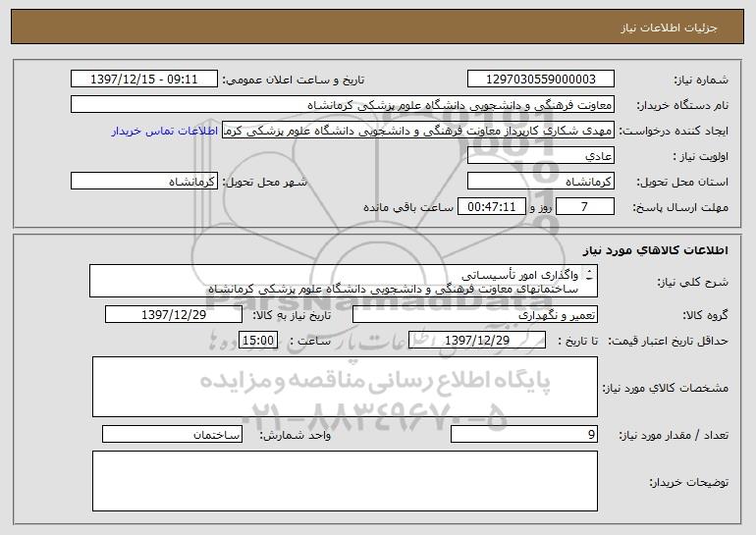
Task: Click the header title جزئیات اطلاعات نیاز
Action: (669, 27)
